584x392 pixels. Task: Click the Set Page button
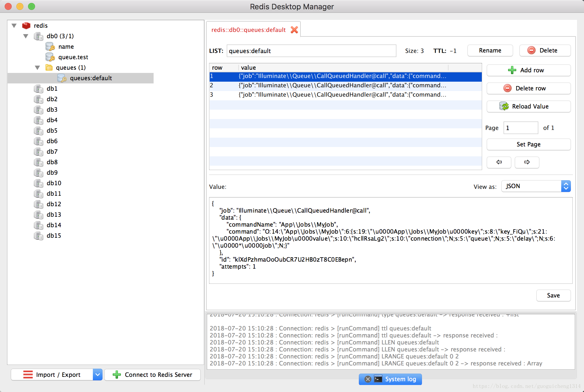529,144
